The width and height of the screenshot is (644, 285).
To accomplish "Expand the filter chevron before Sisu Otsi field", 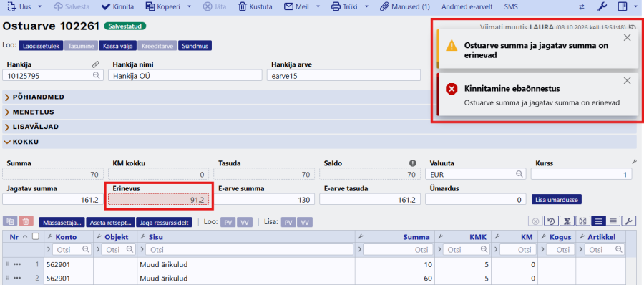I will pos(142,250).
